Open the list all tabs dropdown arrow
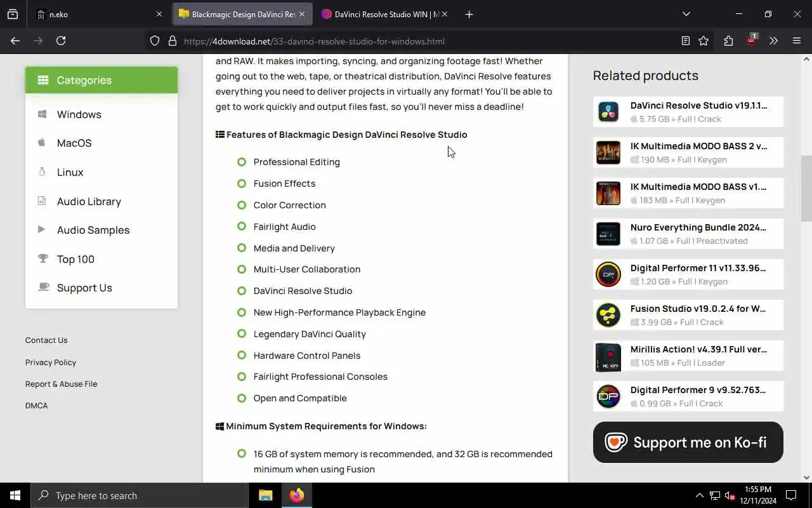812x508 pixels. click(686, 14)
